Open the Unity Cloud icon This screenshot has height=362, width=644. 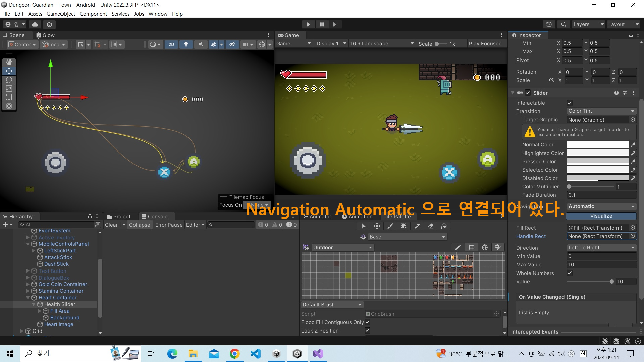(x=35, y=24)
